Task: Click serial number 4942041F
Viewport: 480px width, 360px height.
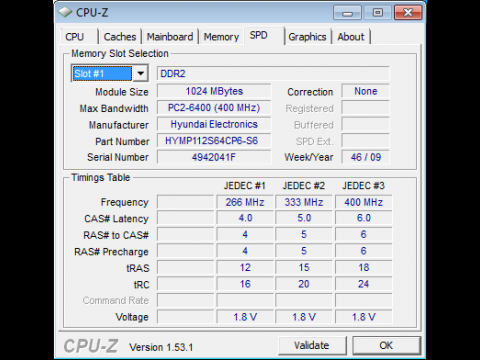Action: [x=214, y=157]
